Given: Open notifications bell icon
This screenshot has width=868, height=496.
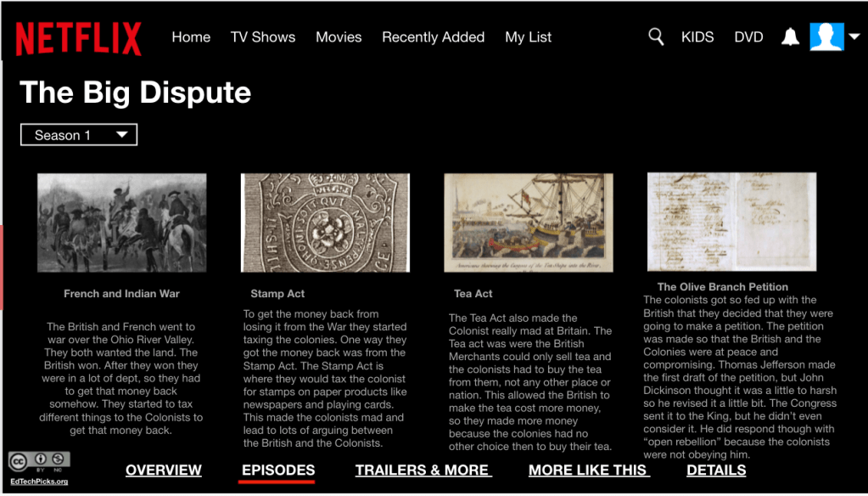Looking at the screenshot, I should 790,37.
